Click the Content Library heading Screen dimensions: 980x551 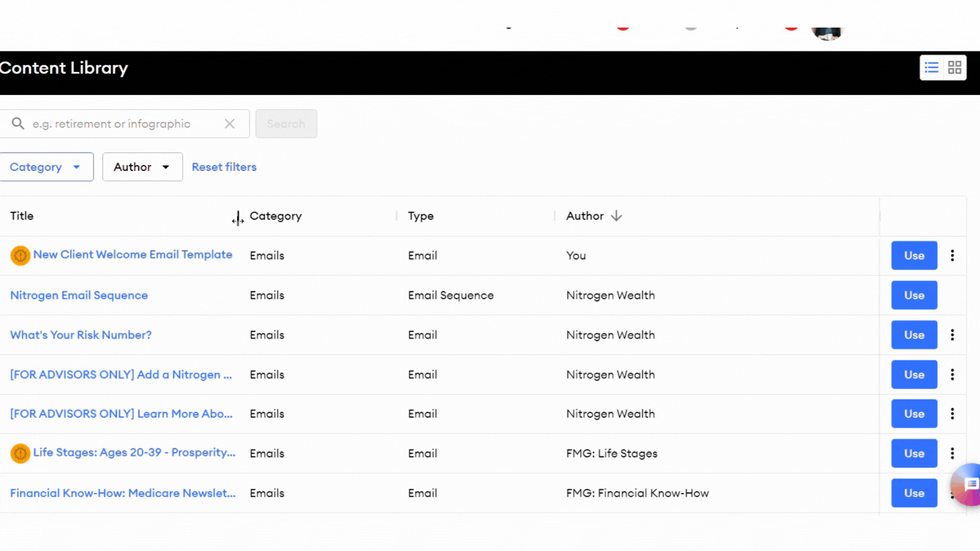(64, 68)
